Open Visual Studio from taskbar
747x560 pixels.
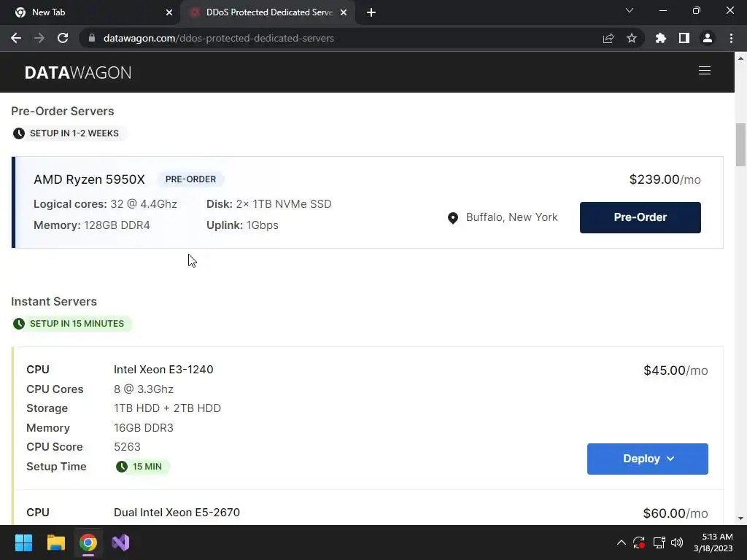[x=120, y=542]
